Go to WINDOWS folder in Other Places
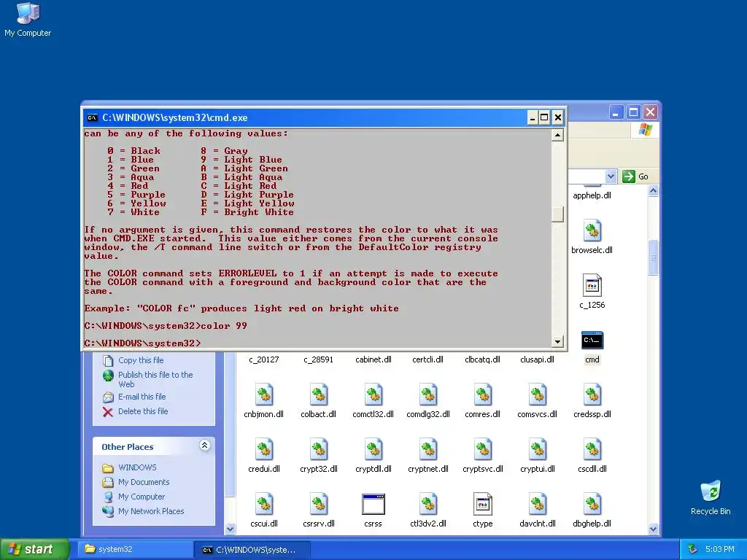 (137, 467)
